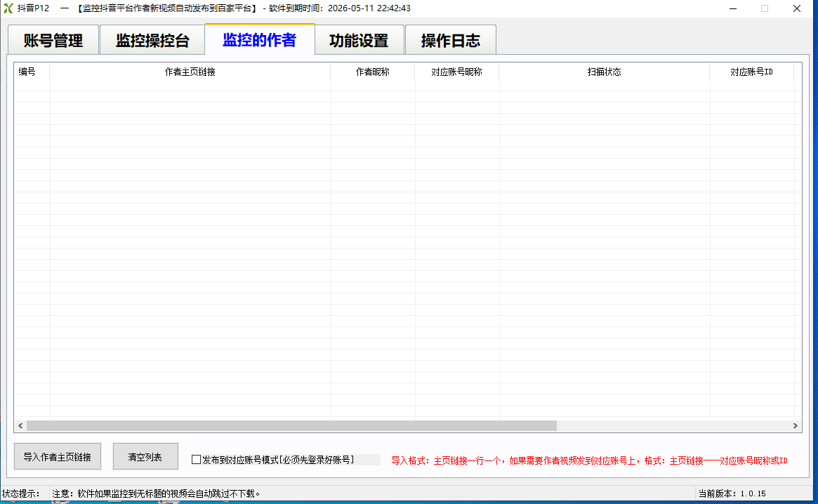Viewport: 818px width, 504px height.
Task: Click the horizontal scrollbar left arrow
Action: tap(20, 426)
